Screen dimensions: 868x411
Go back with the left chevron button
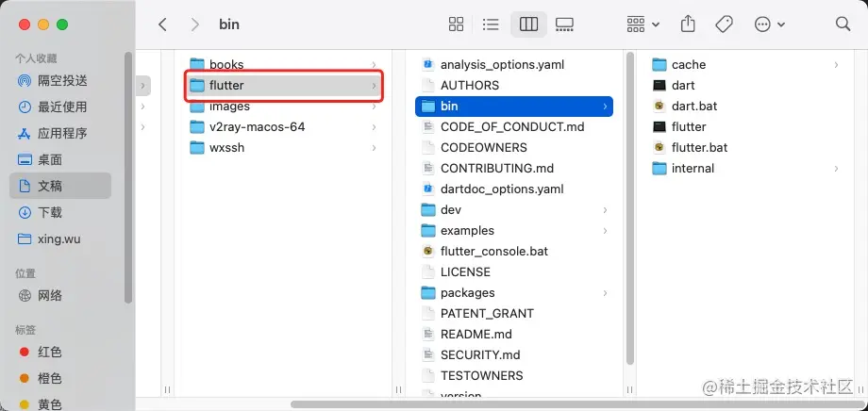click(162, 25)
